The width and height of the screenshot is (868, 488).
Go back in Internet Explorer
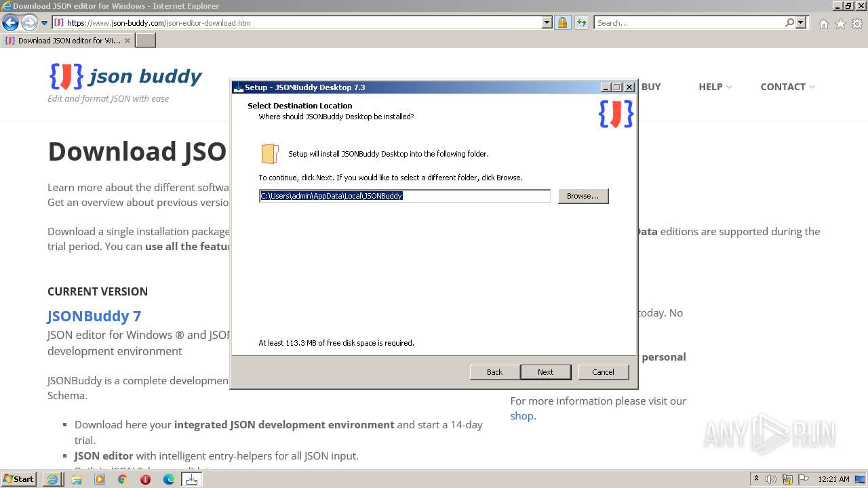click(x=10, y=22)
